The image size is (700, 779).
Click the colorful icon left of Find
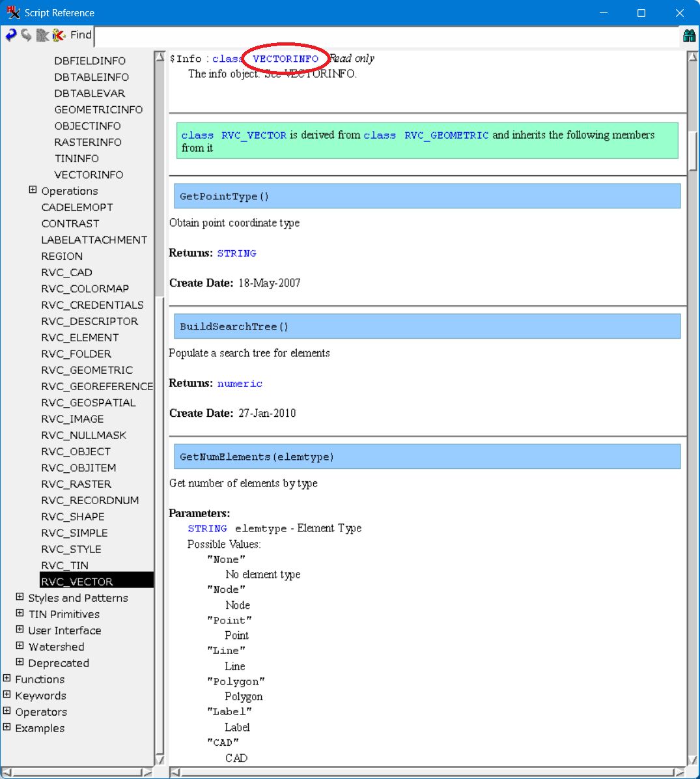tap(59, 35)
